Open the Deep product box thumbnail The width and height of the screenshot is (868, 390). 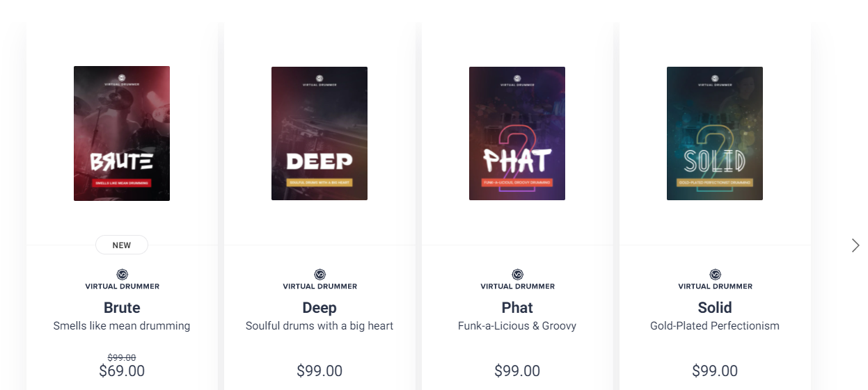(319, 133)
